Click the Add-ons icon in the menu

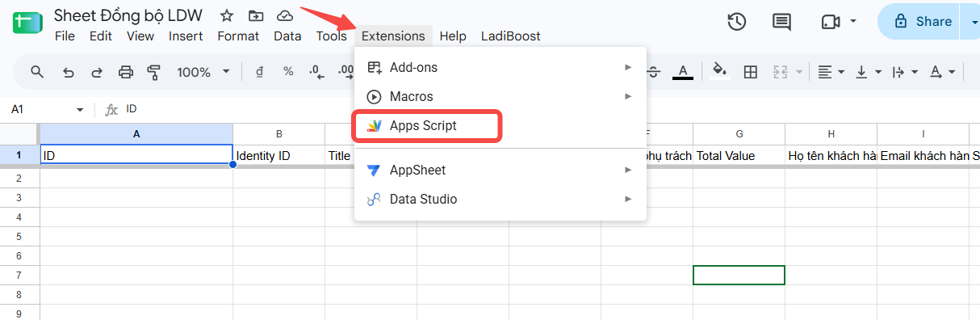[x=374, y=67]
